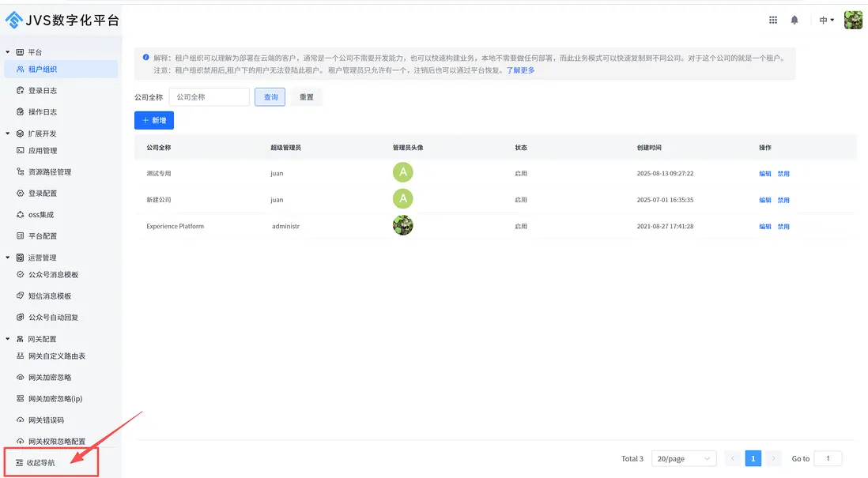
Task: Click the 创建时间 column header
Action: pos(649,148)
